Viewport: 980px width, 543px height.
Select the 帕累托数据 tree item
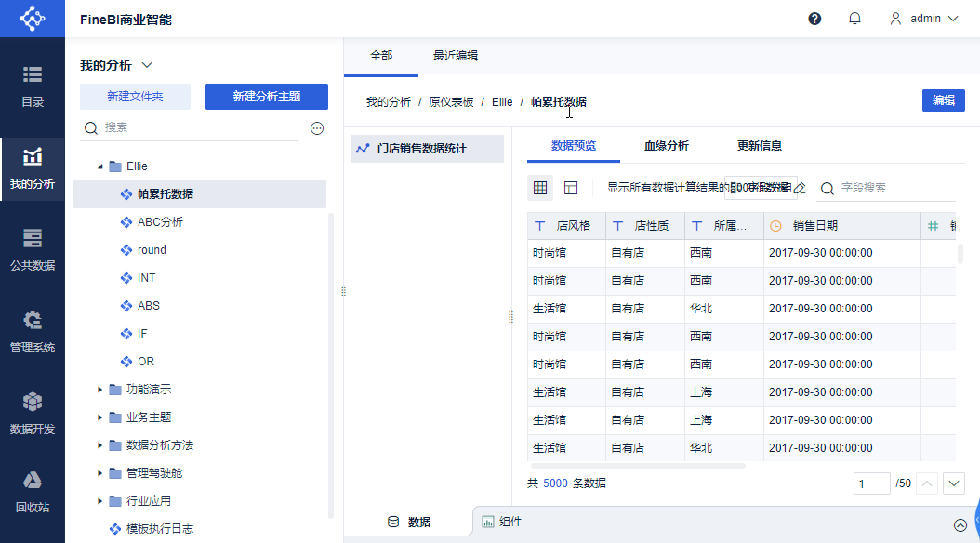tap(199, 194)
